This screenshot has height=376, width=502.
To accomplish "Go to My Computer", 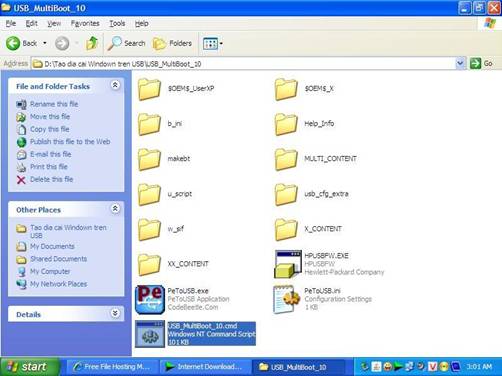I will coord(50,272).
